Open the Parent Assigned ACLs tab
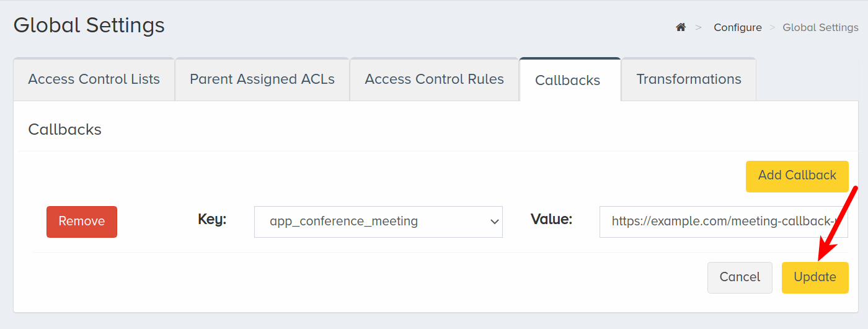Image resolution: width=868 pixels, height=329 pixels. pos(262,79)
